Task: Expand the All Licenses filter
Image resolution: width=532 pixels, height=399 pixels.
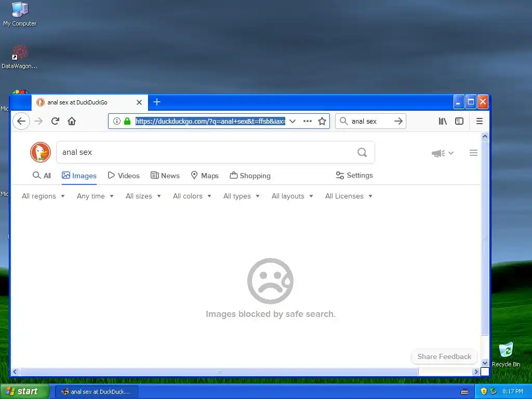Action: click(349, 196)
